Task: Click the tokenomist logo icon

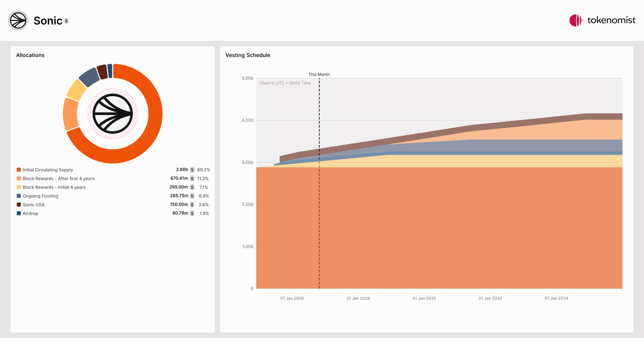Action: coord(576,20)
